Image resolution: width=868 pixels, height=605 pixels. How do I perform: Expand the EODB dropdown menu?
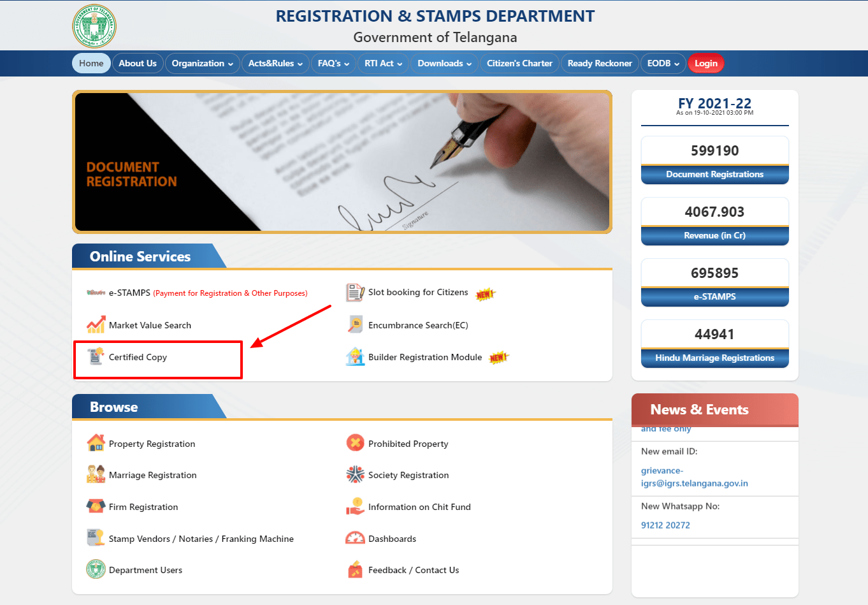[x=663, y=63]
